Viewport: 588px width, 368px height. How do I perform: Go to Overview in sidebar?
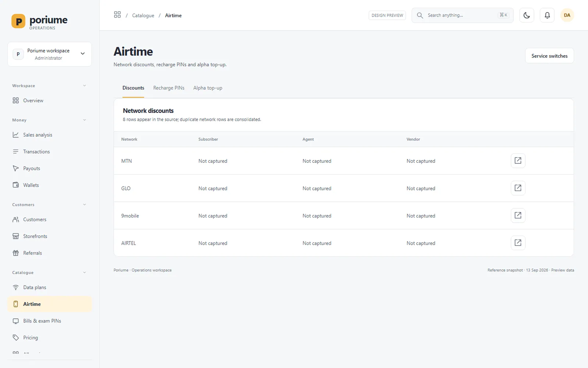coord(50,100)
